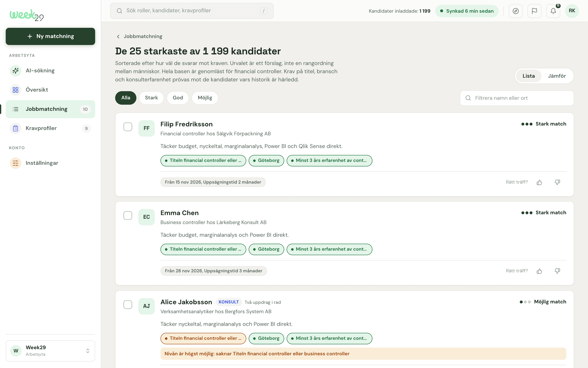Open notifications bell icon

[553, 11]
